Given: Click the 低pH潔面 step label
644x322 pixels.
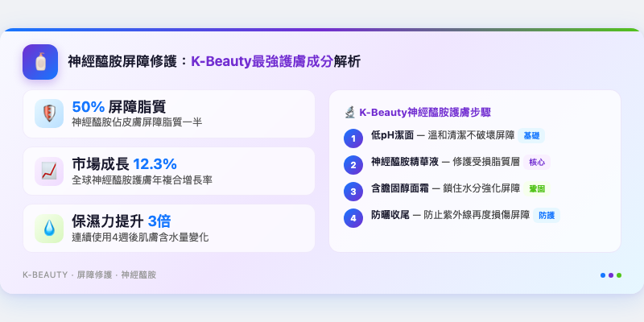Looking at the screenshot, I should tap(392, 135).
